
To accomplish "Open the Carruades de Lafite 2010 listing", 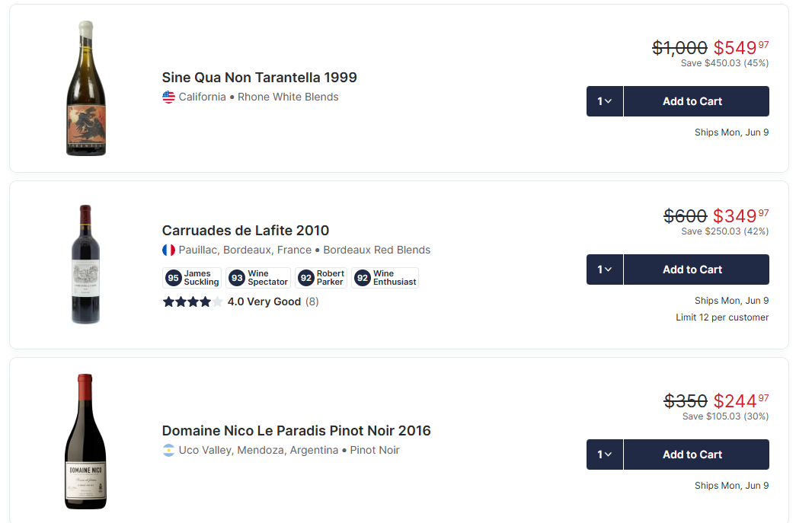I will pyautogui.click(x=245, y=230).
